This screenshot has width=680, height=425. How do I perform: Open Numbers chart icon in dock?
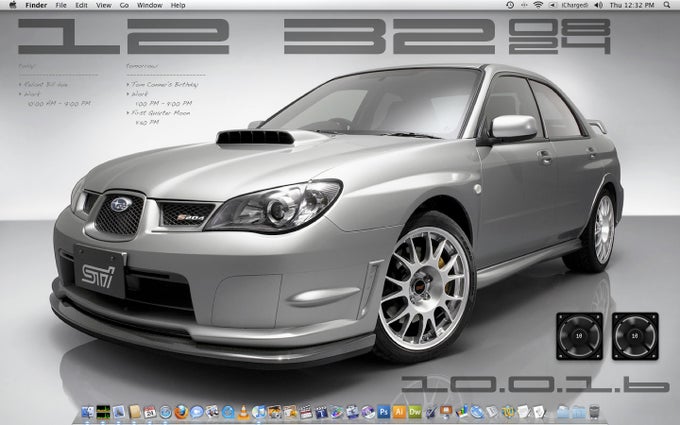point(461,412)
